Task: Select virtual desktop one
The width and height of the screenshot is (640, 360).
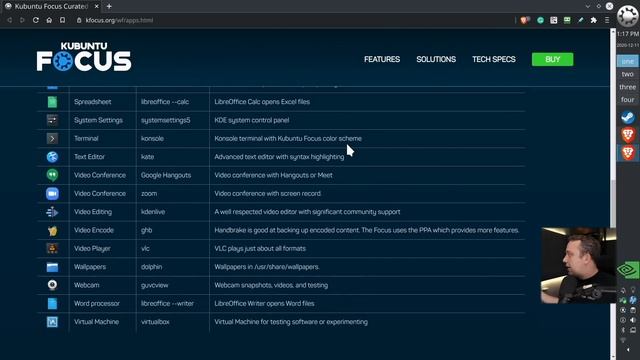Action: point(628,61)
